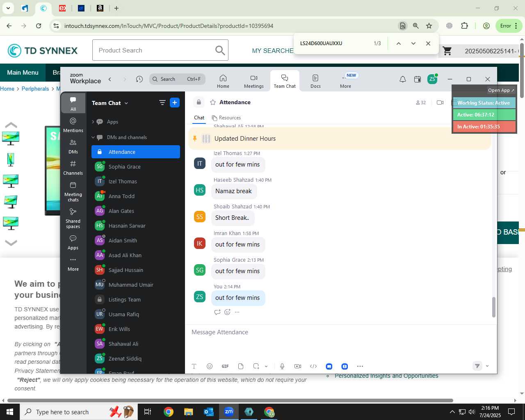Click the send message button

pyautogui.click(x=477, y=366)
